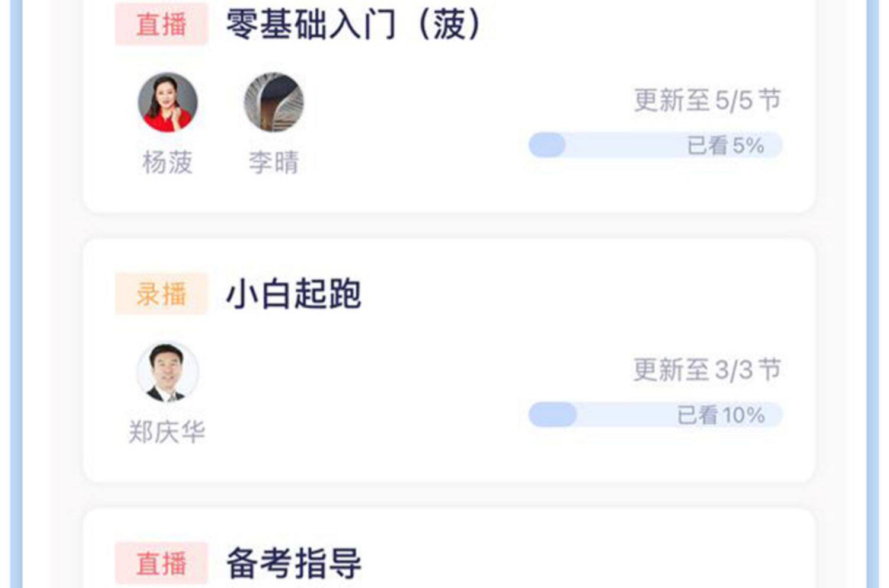This screenshot has height=588, width=889.
Task: Tap the 已看 5% progress label
Action: coord(725,146)
